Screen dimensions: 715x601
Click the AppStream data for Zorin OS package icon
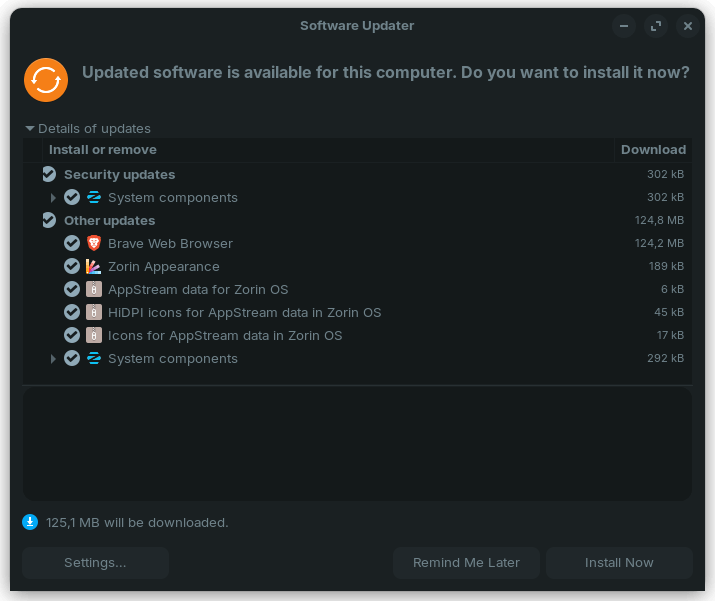(x=94, y=289)
